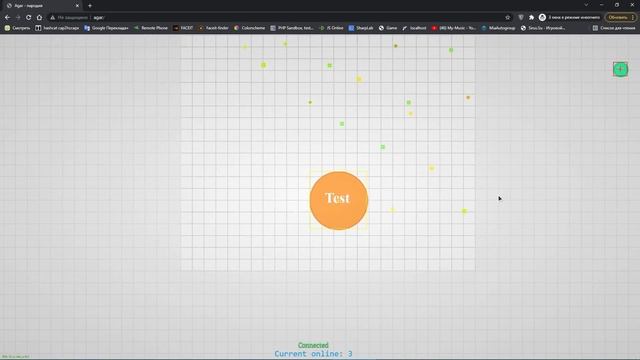Open the Smo.Su bookmark
640x360 pixels.
543,28
